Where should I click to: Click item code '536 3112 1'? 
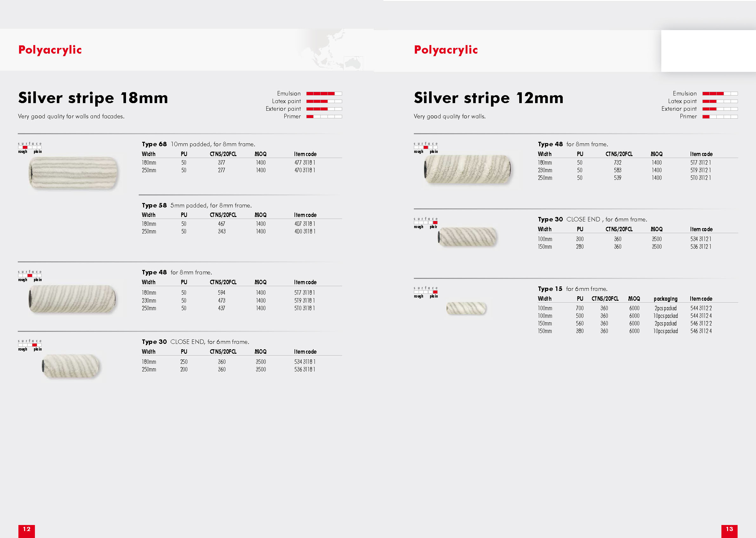point(701,247)
